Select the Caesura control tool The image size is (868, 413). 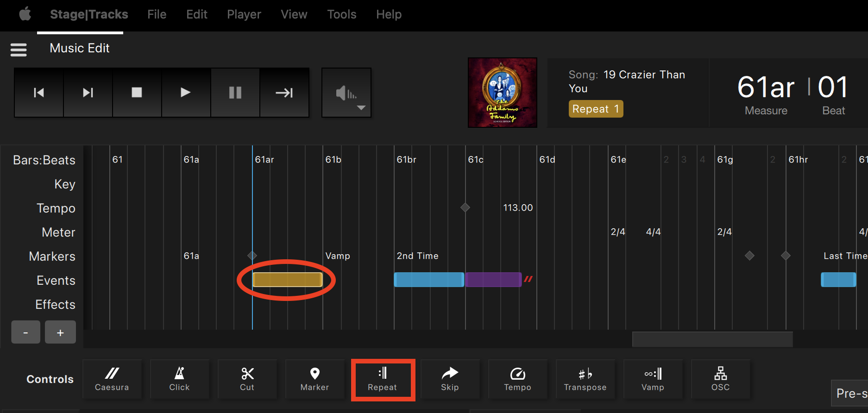(112, 379)
